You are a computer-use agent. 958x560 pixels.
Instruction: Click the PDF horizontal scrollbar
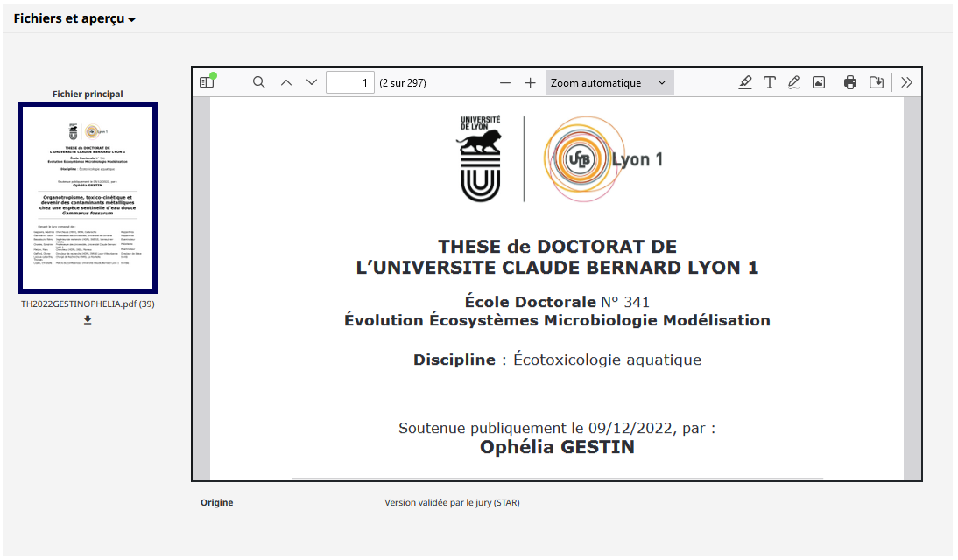point(557,479)
